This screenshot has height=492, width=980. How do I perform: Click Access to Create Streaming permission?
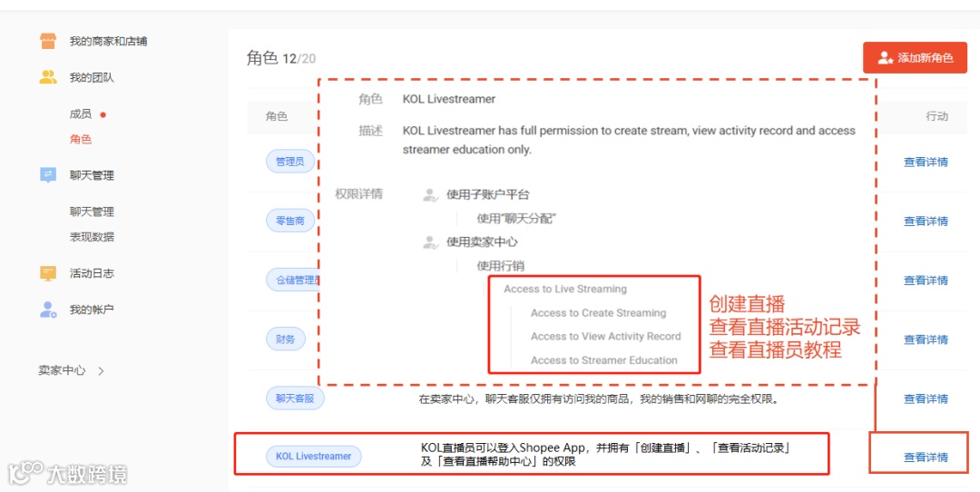[599, 312]
